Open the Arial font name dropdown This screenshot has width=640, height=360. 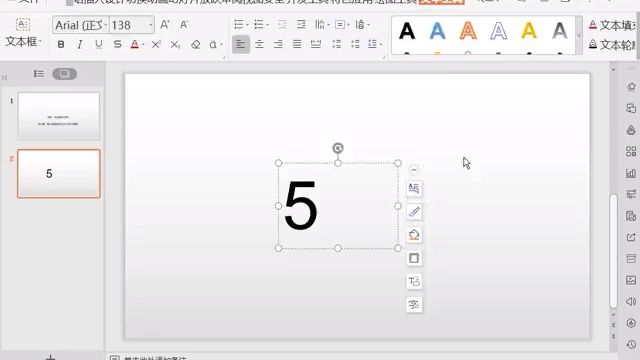point(105,25)
